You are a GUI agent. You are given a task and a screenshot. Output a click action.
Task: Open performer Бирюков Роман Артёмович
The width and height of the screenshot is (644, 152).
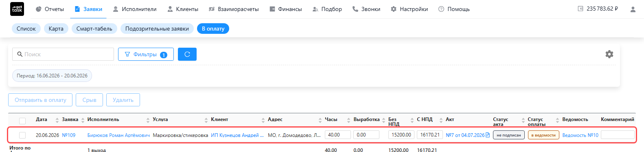[118, 135]
